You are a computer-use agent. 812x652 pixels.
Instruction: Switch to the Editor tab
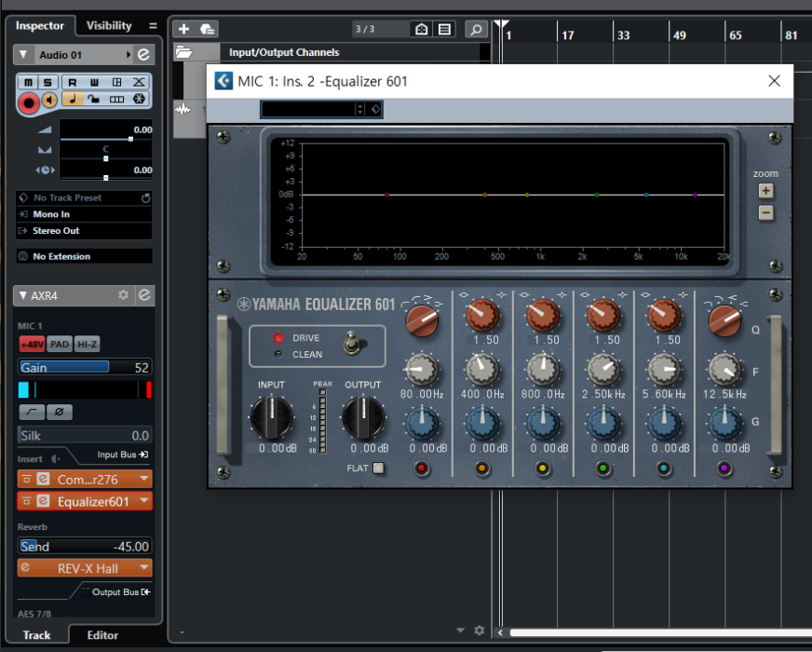coord(102,635)
